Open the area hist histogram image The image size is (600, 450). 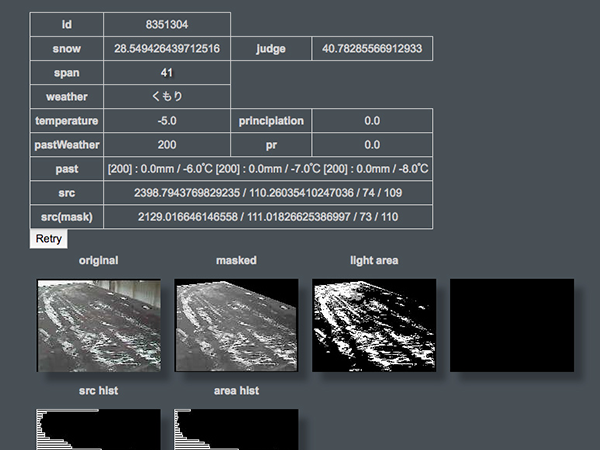236,429
